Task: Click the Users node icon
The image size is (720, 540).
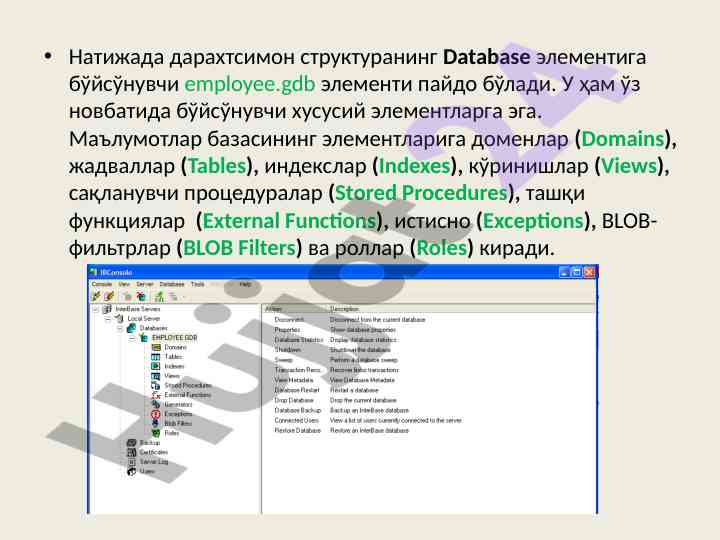Action: (131, 471)
